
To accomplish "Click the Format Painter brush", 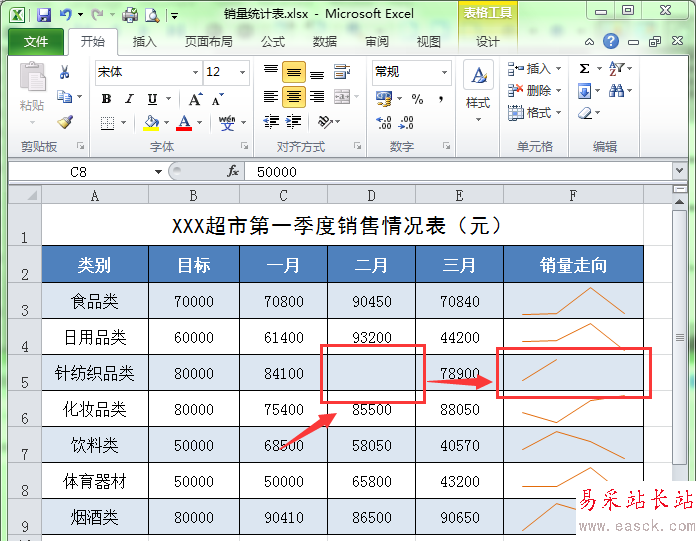I will [65, 122].
